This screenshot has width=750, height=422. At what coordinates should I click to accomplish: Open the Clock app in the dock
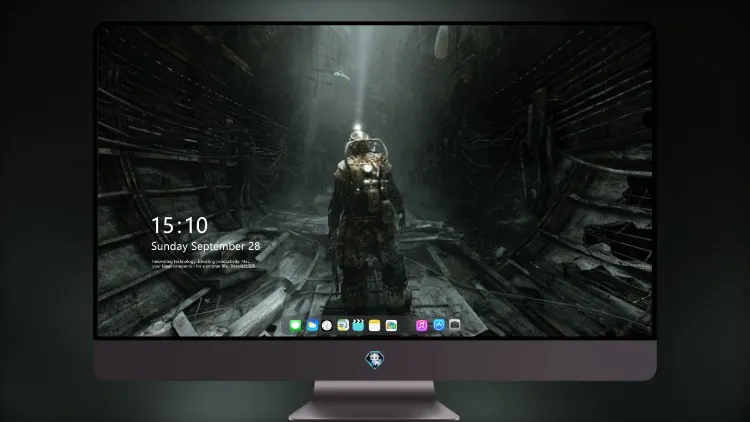pos(327,326)
